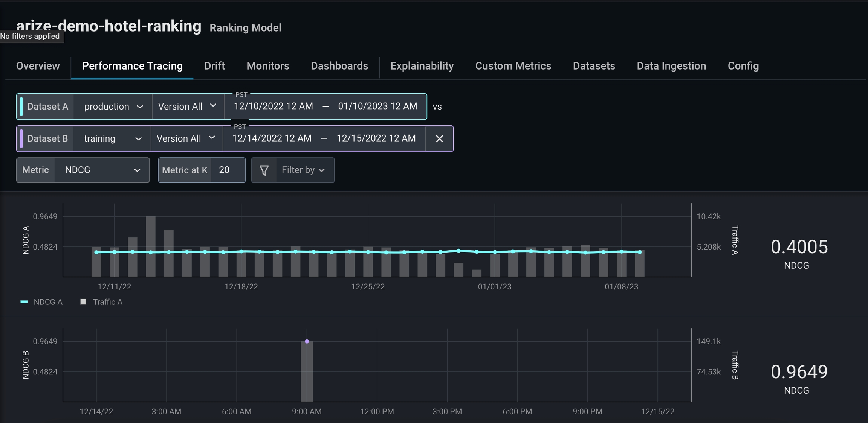Toggle the Traffic A legend square
The image size is (868, 423).
point(83,302)
